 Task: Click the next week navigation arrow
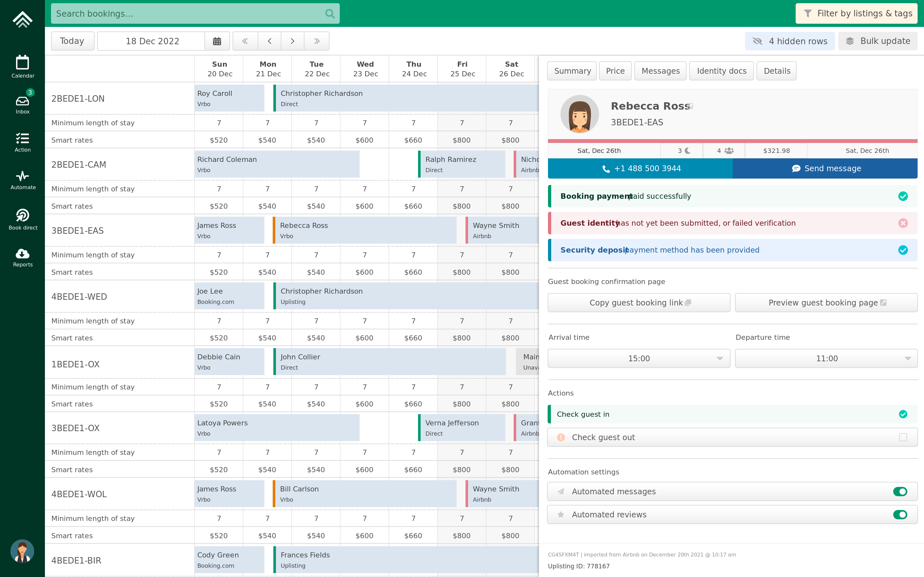293,41
